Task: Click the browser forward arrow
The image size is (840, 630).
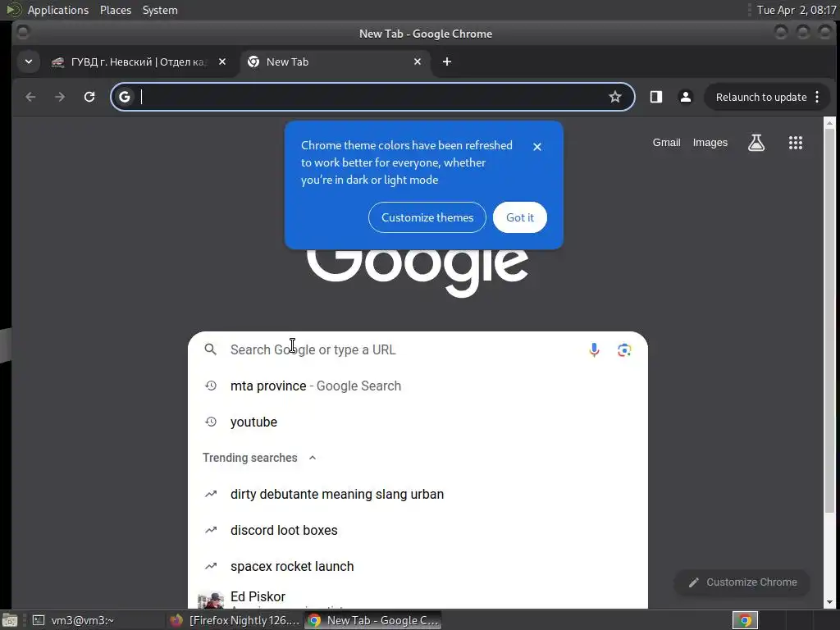Action: tap(60, 97)
